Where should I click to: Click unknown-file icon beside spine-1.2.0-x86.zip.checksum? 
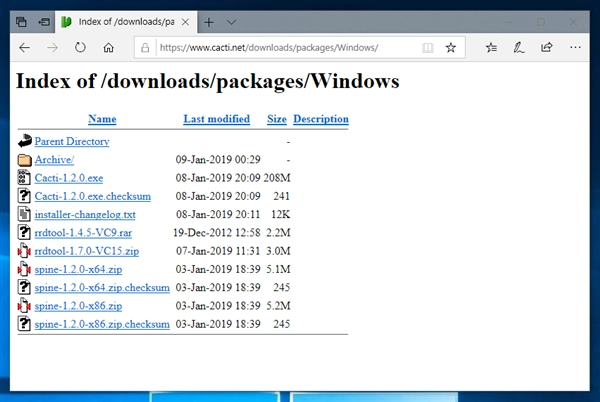tap(24, 324)
